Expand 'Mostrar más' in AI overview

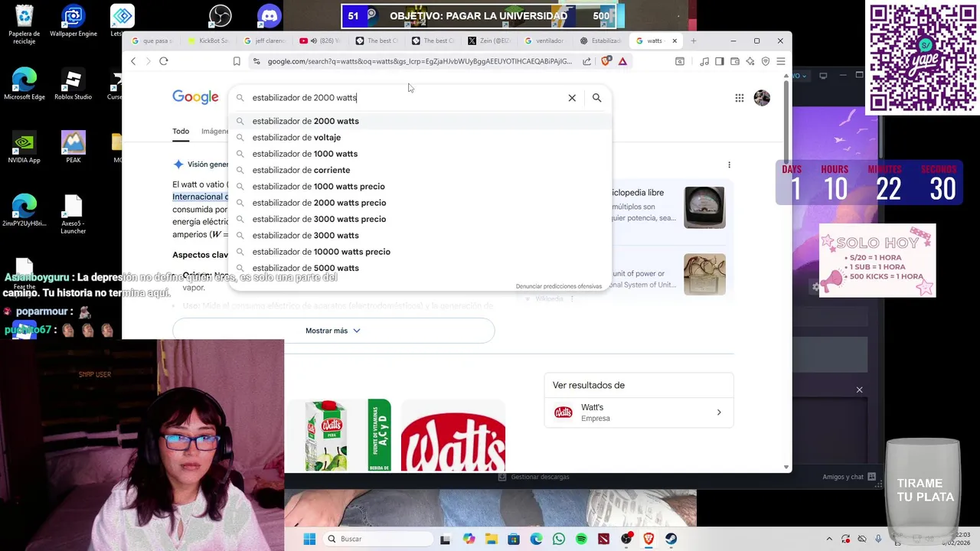333,331
